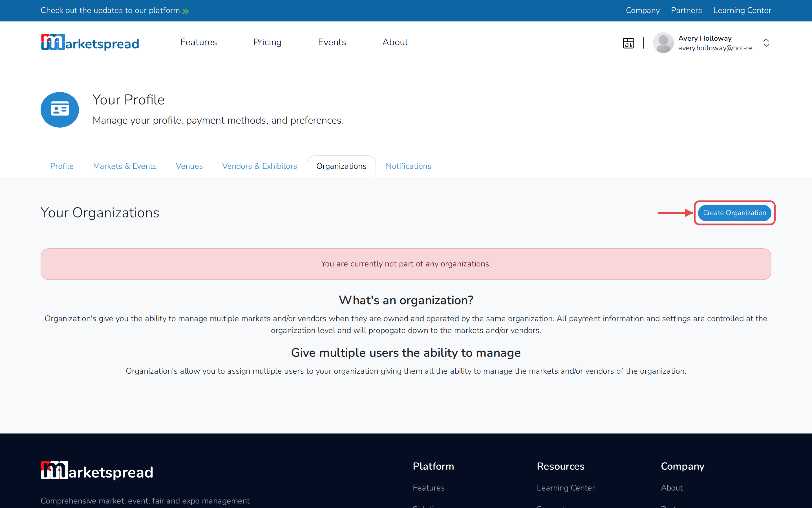Click the 'Your Organizations' heading
Viewport: 812px width, 508px height.
[100, 212]
